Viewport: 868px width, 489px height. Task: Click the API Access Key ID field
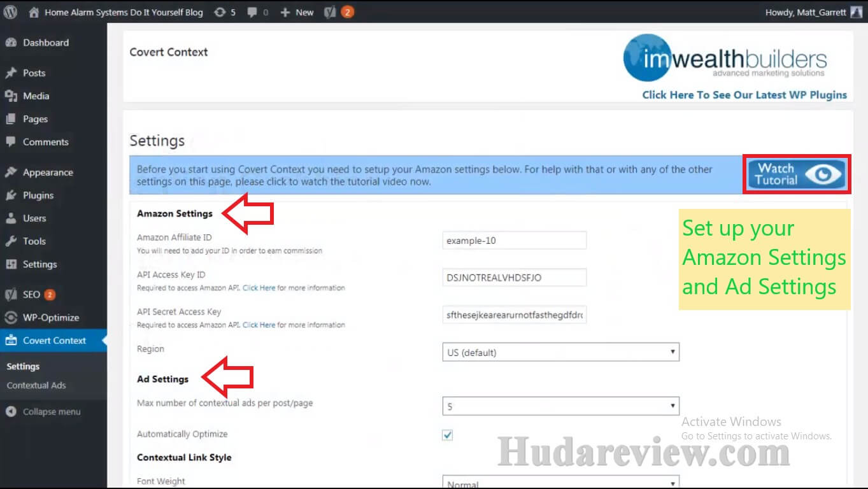(515, 278)
